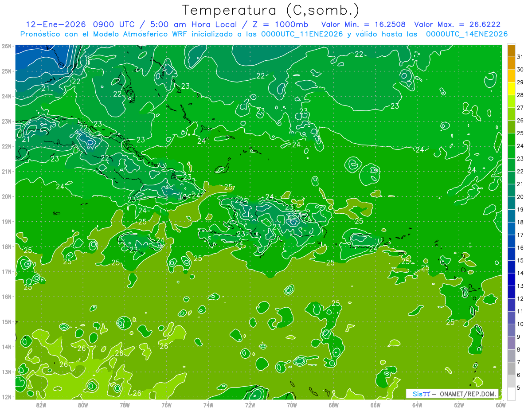Viewport: 532px width, 411px height.
Task: Click the longitude label '70W'
Action: [291, 404]
